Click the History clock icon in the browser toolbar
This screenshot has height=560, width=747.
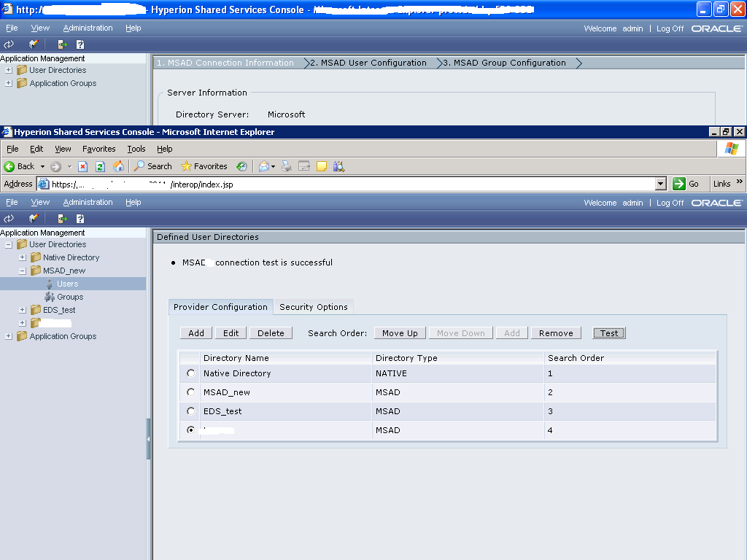coord(241,166)
